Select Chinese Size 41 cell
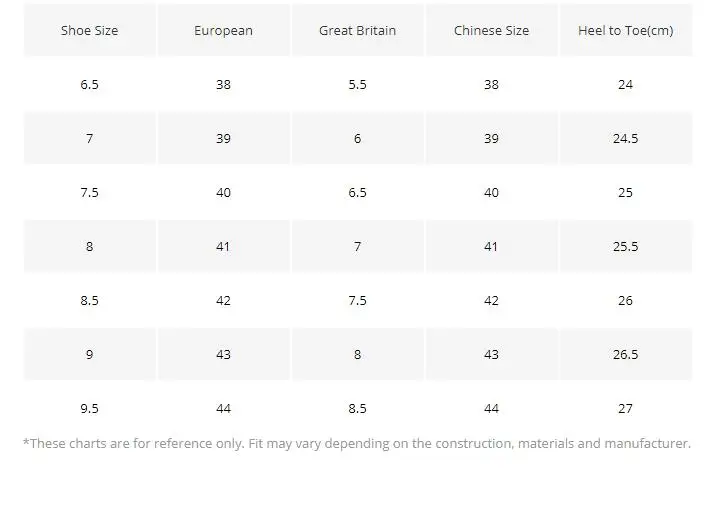Screen dimensions: 716x515 491,247
